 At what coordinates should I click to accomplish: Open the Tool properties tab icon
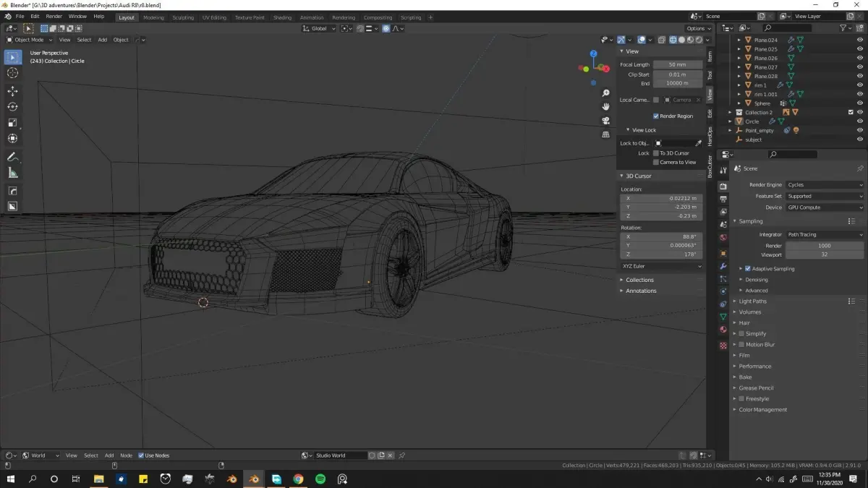tap(723, 169)
